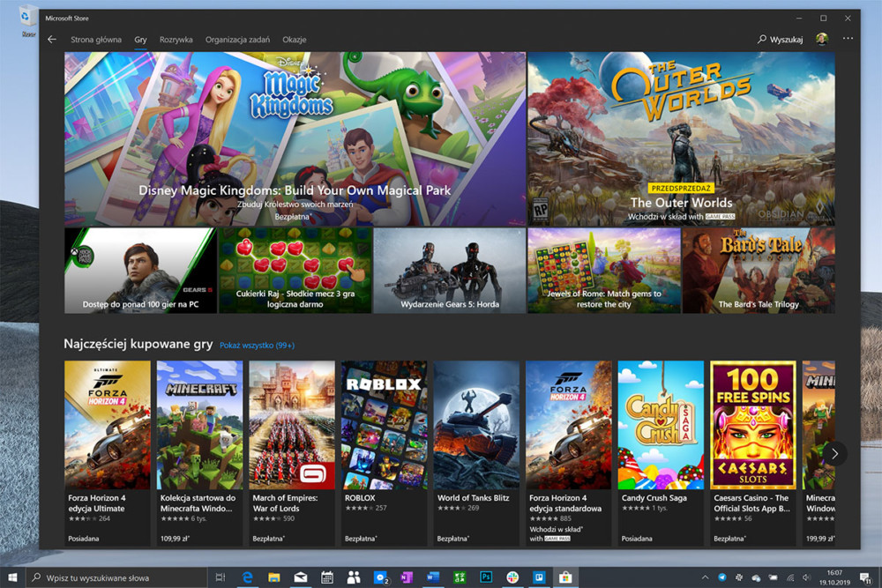Viewport: 882px width, 588px height.
Task: Open The Outer Worlds featured banner
Action: tap(681, 139)
